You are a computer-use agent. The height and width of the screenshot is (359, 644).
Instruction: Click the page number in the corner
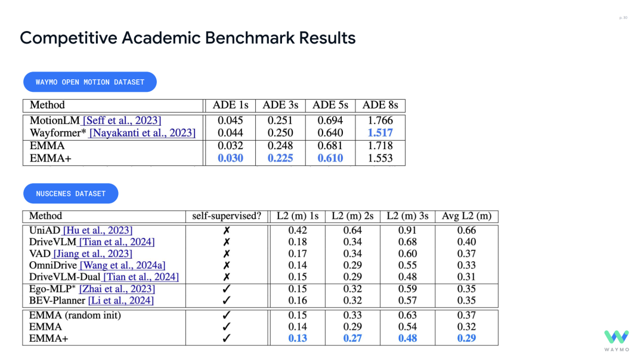click(x=623, y=18)
